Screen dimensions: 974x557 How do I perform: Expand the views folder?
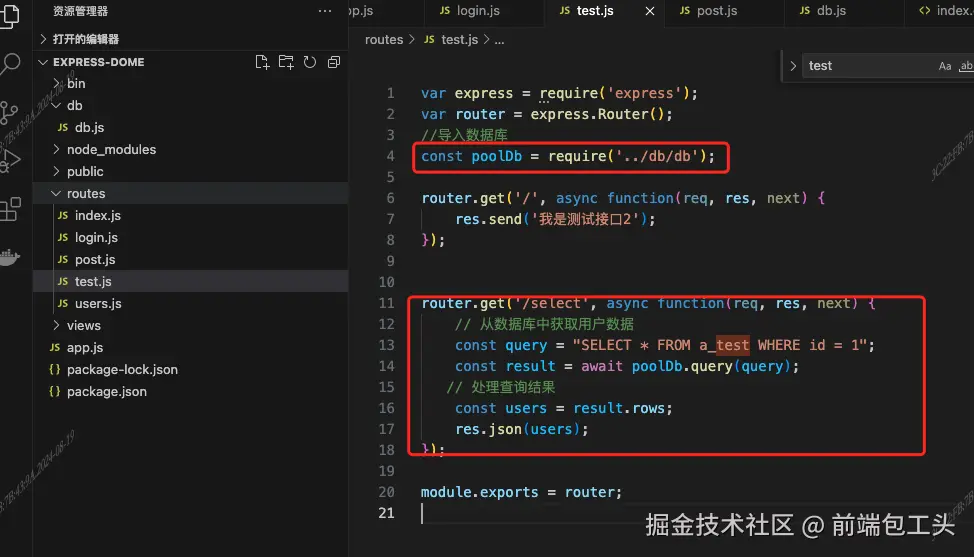(x=190, y=325)
